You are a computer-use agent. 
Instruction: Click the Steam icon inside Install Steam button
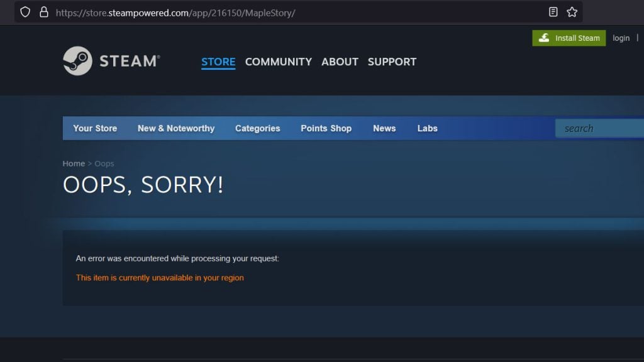545,38
